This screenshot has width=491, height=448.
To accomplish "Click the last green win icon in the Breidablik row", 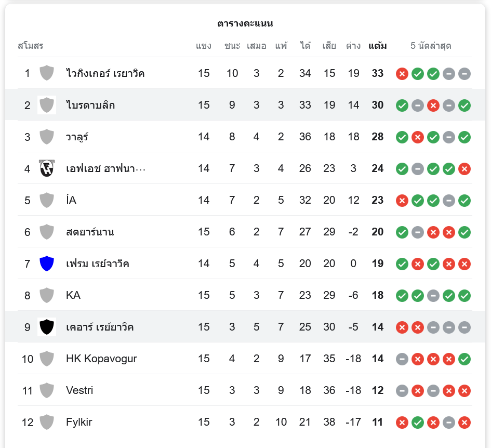I will point(465,106).
